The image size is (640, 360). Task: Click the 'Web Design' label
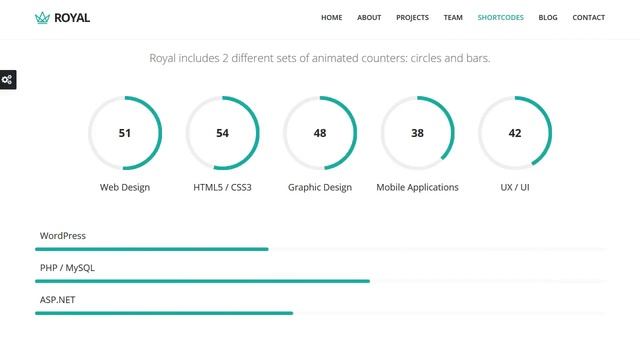(x=125, y=187)
